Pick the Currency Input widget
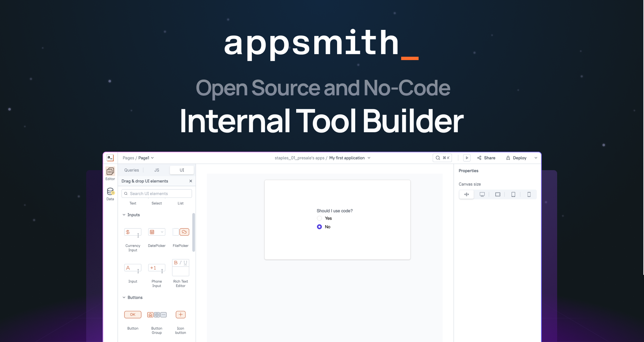The height and width of the screenshot is (342, 644). [133, 232]
